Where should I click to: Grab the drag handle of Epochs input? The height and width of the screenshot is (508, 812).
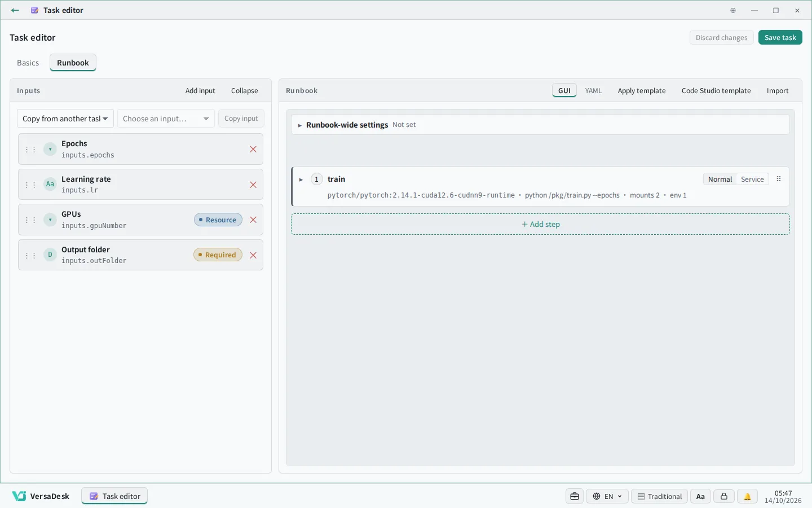[x=30, y=150]
